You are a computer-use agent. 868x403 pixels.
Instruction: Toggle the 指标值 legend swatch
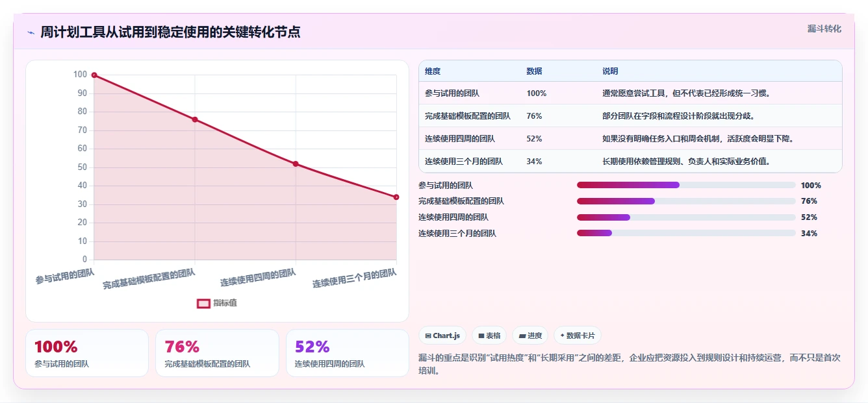point(203,303)
